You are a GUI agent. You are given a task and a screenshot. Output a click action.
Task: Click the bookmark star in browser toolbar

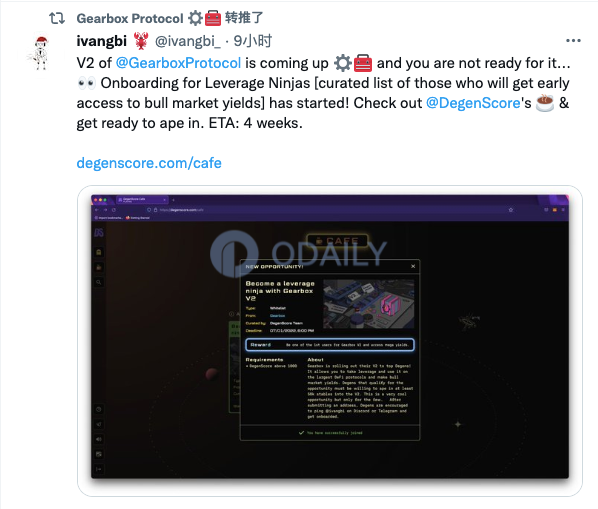(x=511, y=210)
